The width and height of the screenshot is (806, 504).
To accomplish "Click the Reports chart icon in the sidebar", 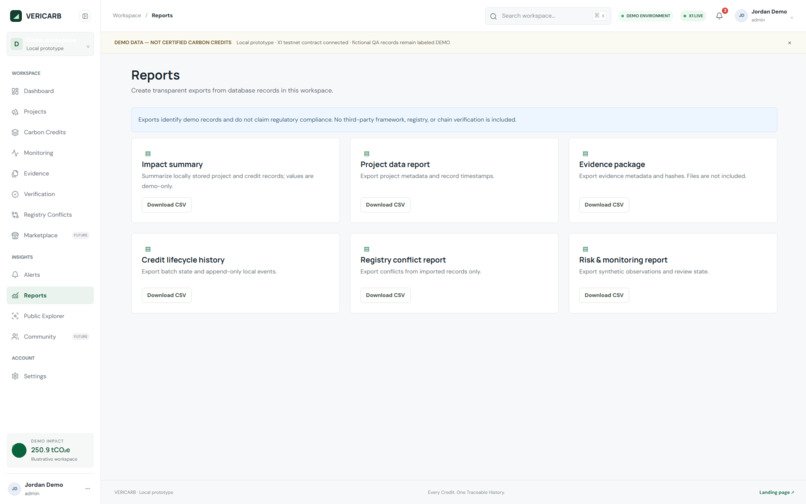I will pos(15,295).
